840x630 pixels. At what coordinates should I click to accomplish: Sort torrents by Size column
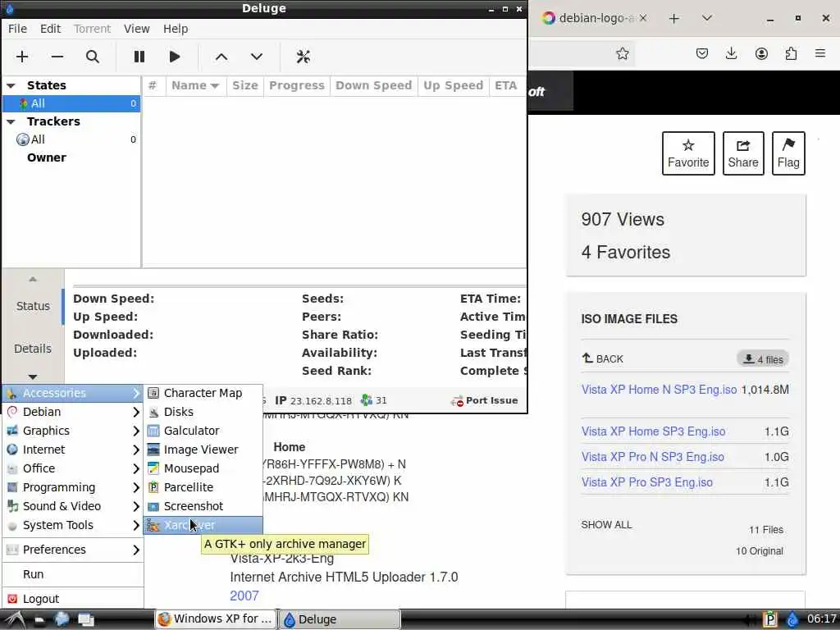point(244,85)
